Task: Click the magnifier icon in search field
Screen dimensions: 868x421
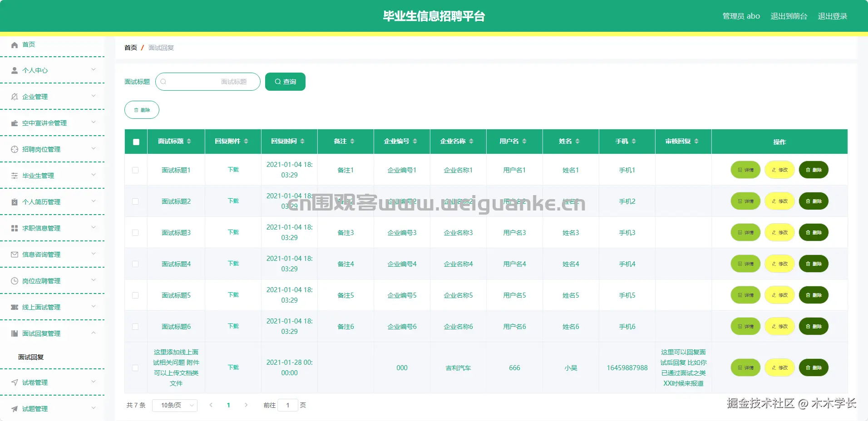Action: click(163, 82)
